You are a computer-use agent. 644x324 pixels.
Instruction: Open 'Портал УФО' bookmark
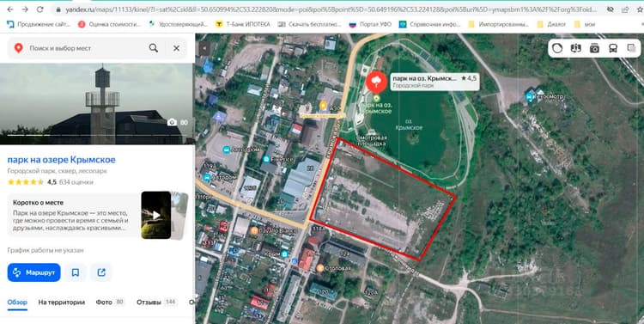tap(370, 24)
